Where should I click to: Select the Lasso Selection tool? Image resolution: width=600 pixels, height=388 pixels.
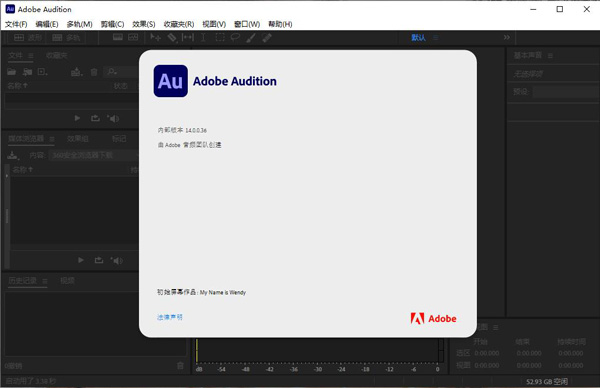tap(235, 37)
